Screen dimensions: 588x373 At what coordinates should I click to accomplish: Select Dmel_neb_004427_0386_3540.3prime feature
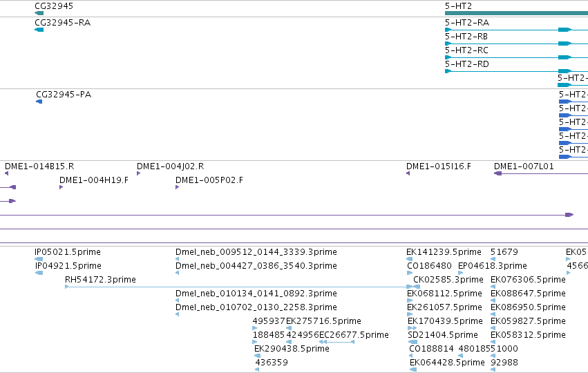click(x=256, y=266)
